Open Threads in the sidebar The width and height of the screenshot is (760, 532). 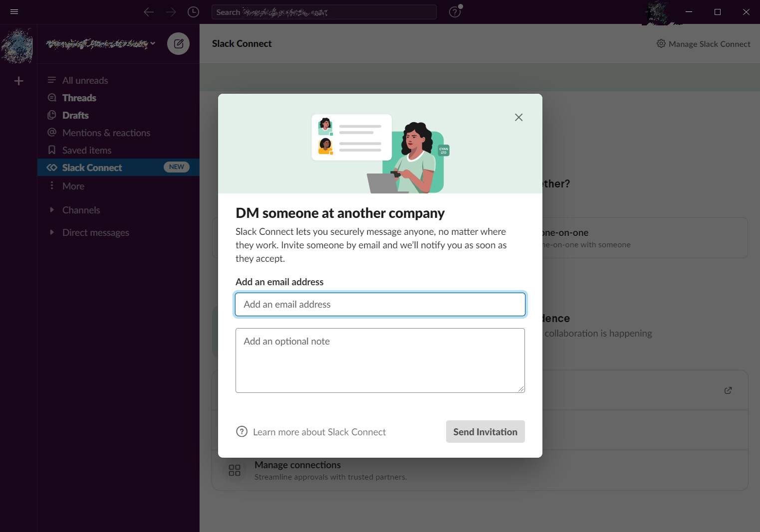pyautogui.click(x=118, y=98)
